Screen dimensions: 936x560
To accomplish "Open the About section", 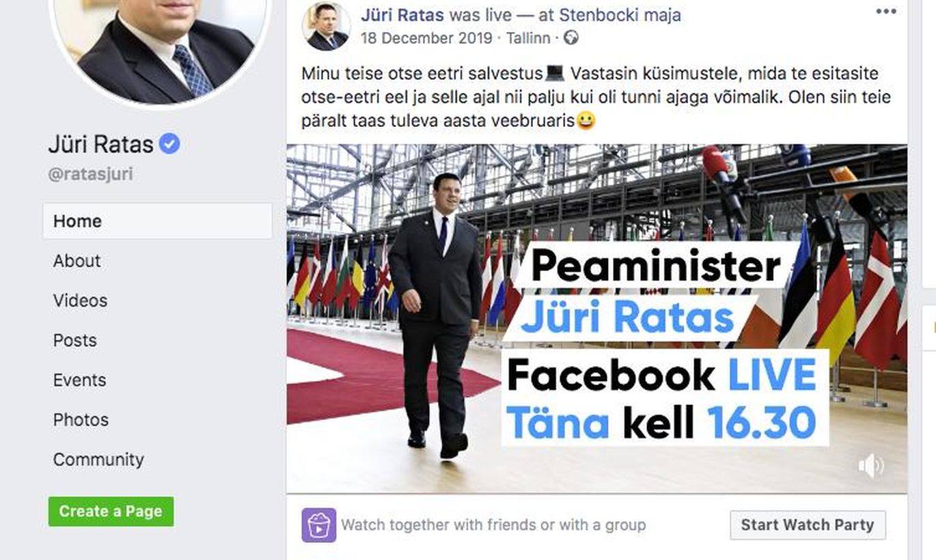I will point(77,261).
